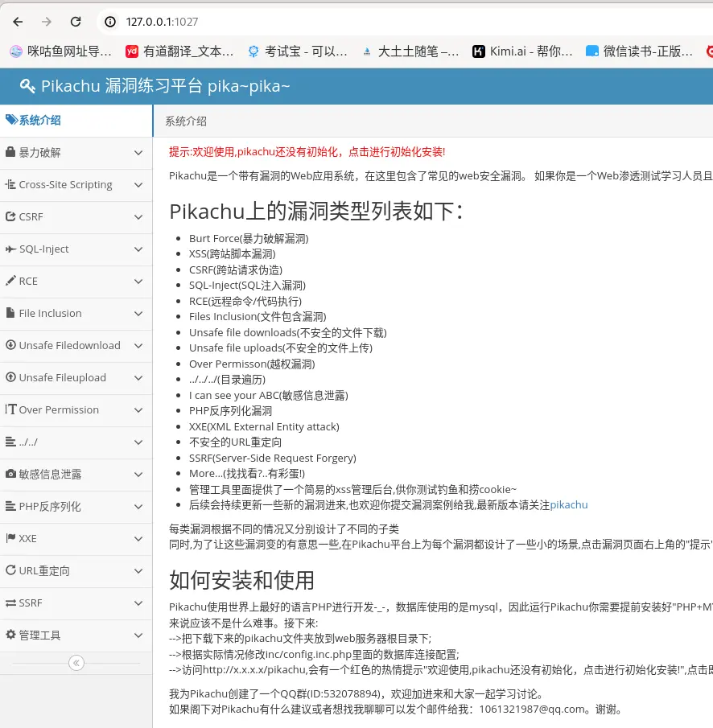Screen dimensions: 713x728
Task: Click the 管理工具 gear icon
Action: [x=10, y=634]
